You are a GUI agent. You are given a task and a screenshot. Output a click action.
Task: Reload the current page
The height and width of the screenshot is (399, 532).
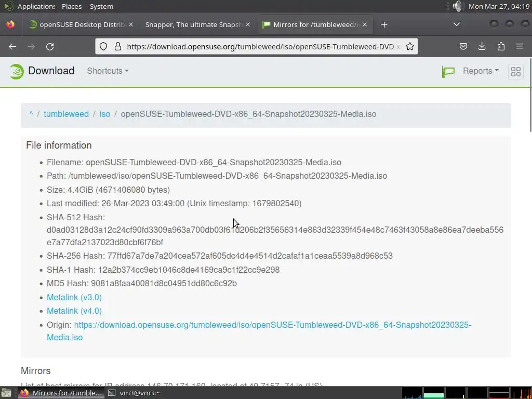pyautogui.click(x=50, y=46)
